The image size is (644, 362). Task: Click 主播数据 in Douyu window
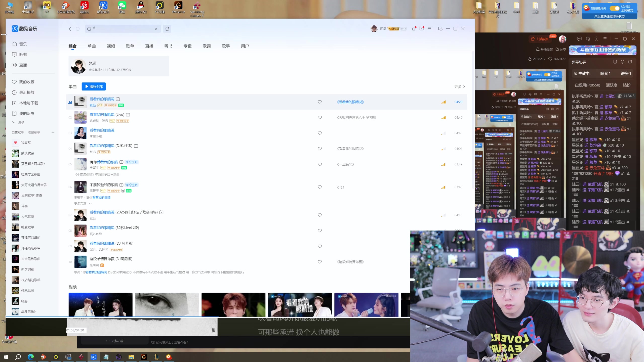click(x=539, y=39)
